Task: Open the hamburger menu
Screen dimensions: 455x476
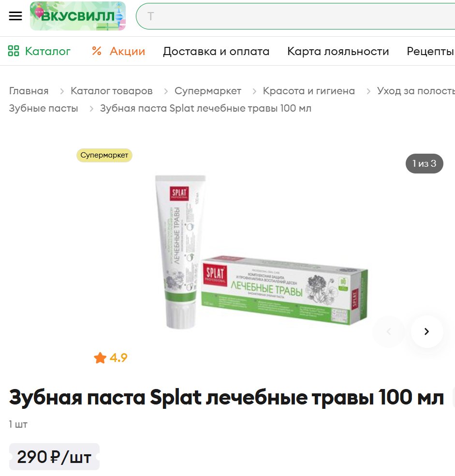Action: (15, 16)
